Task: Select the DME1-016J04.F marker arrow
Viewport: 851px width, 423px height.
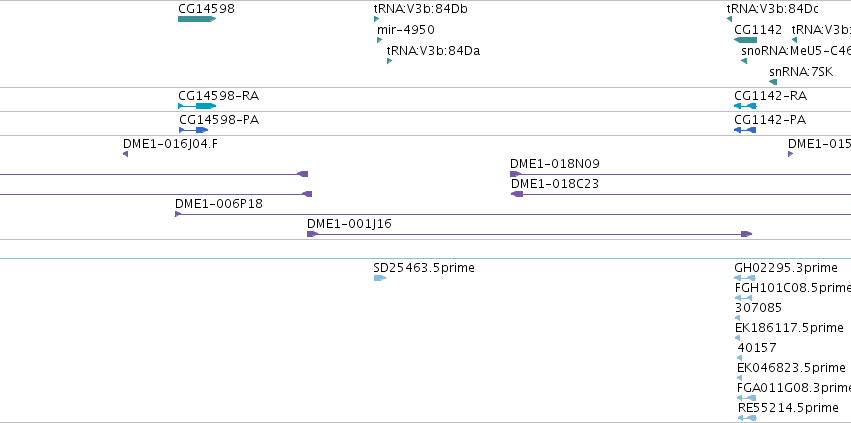Action: pos(125,154)
